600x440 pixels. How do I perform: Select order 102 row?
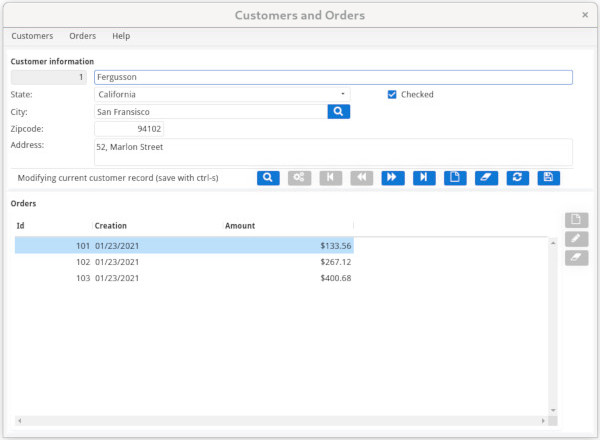coord(184,262)
